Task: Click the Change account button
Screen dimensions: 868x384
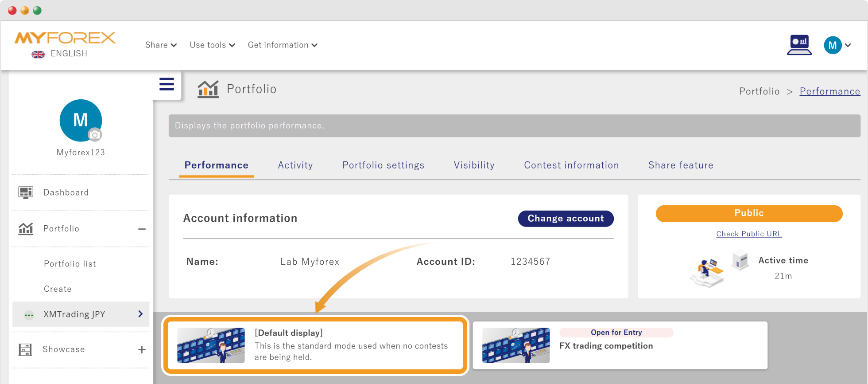Action: [566, 219]
